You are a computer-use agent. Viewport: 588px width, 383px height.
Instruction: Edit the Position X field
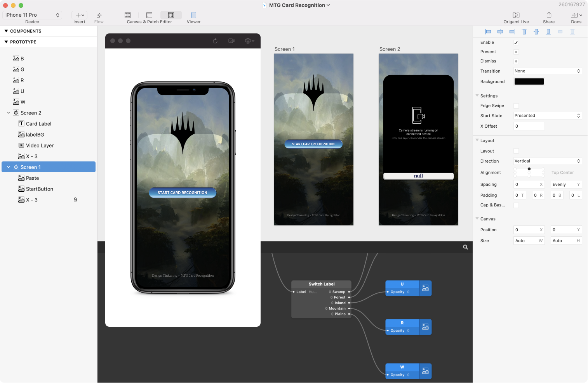coord(529,230)
